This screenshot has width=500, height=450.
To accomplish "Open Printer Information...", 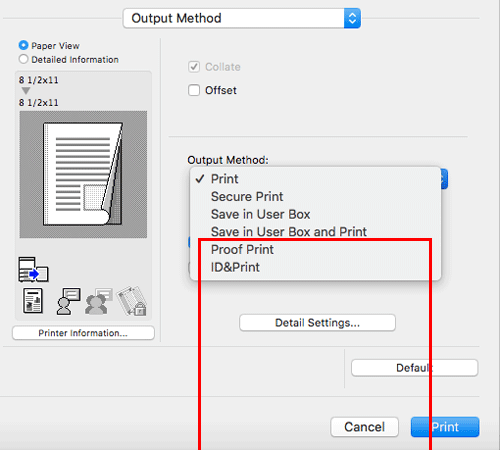I will pos(83,333).
